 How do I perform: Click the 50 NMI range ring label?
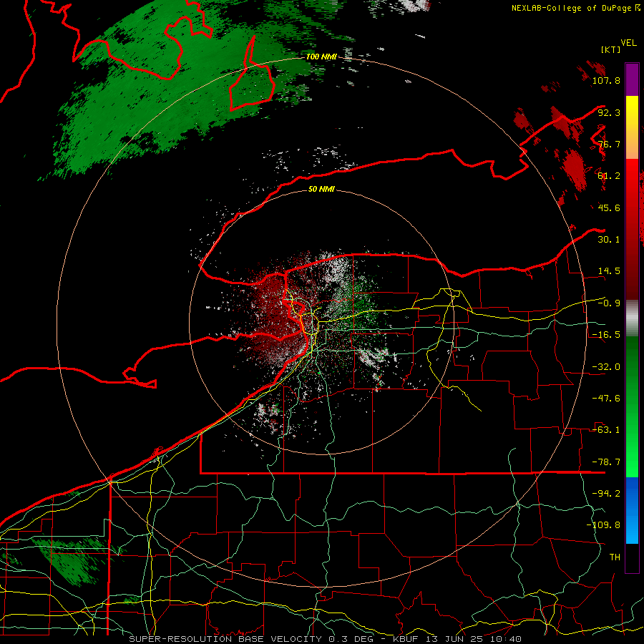321,190
